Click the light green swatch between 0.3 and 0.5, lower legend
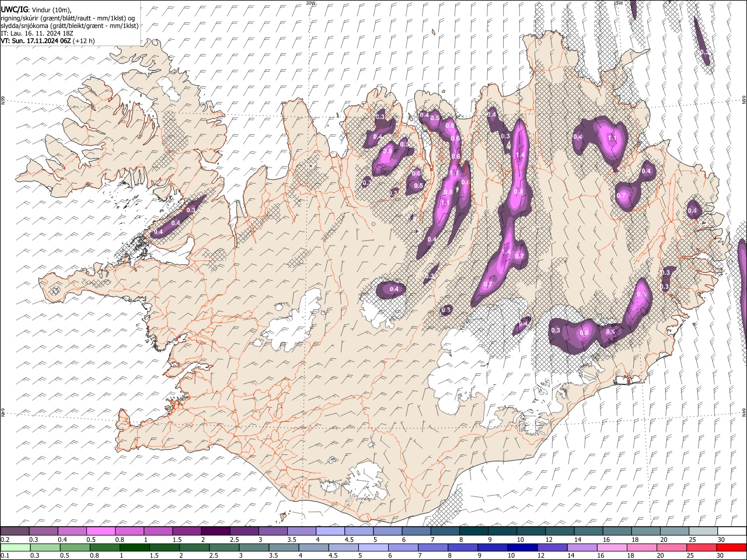Image resolution: width=747 pixels, height=560 pixels. (45, 548)
